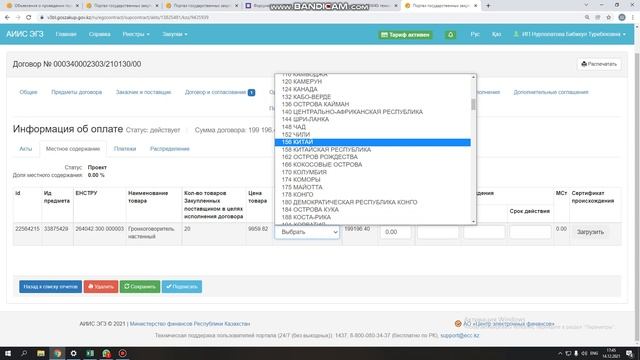This screenshot has height=360, width=640.
Task: Open the Главная menu item
Action: (x=66, y=34)
